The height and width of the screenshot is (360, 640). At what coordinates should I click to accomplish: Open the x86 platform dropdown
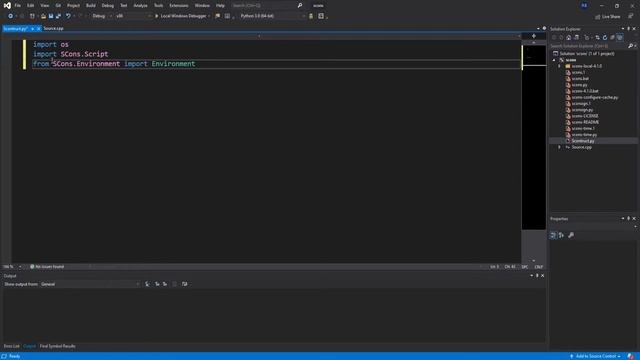click(133, 16)
